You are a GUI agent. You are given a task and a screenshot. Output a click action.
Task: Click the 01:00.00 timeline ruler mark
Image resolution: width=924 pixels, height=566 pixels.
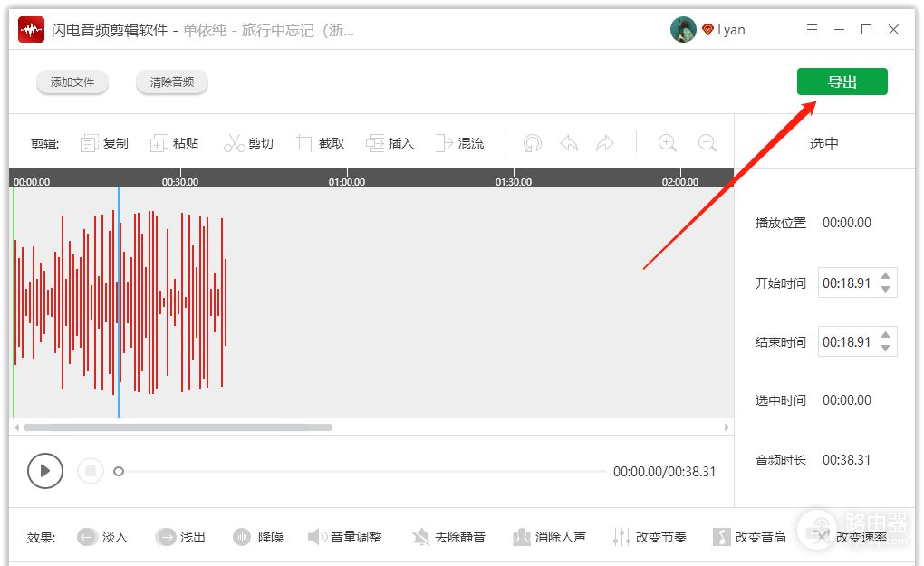[x=346, y=182]
